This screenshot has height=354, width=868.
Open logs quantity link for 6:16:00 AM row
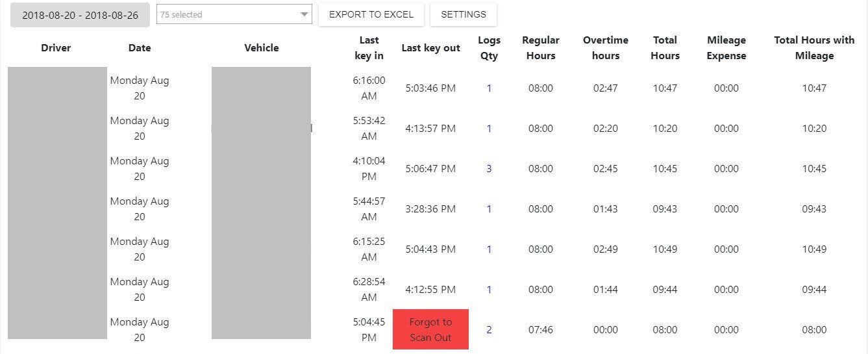489,88
